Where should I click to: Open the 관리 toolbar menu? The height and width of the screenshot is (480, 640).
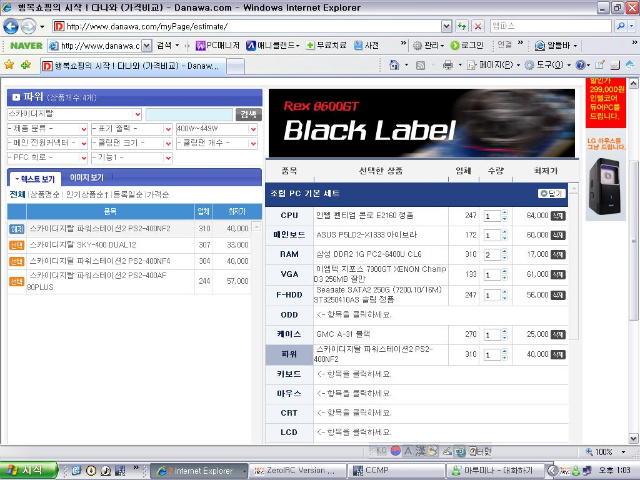pos(429,46)
